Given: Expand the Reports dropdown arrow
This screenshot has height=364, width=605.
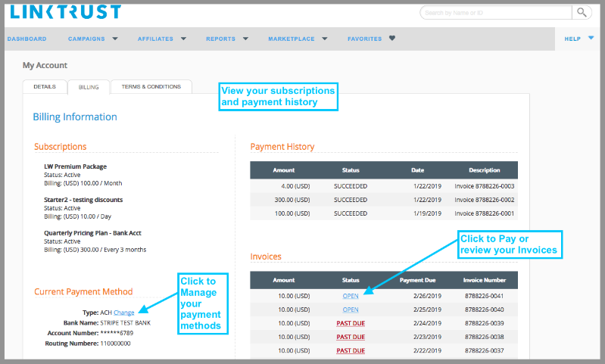Looking at the screenshot, I should 245,39.
